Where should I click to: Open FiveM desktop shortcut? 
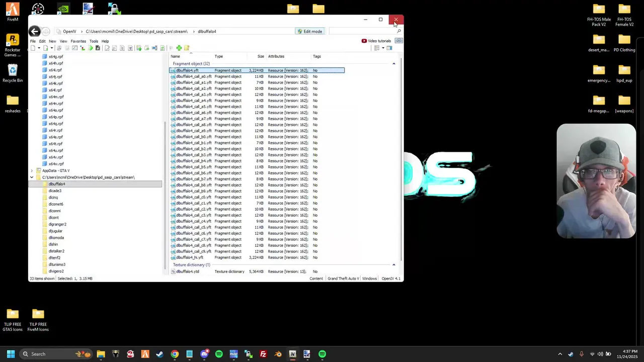pyautogui.click(x=13, y=12)
